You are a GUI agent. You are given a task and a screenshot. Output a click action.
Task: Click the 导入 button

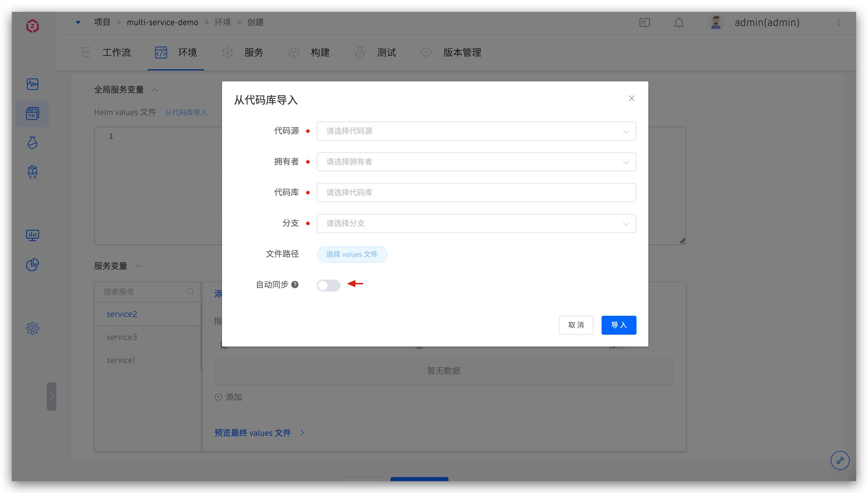[618, 325]
